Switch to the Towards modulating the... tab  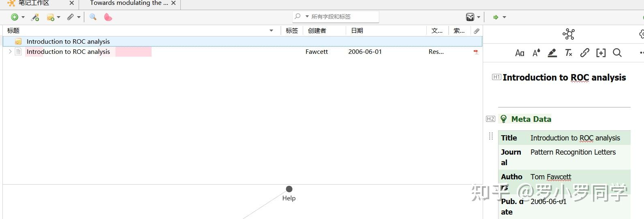129,3
